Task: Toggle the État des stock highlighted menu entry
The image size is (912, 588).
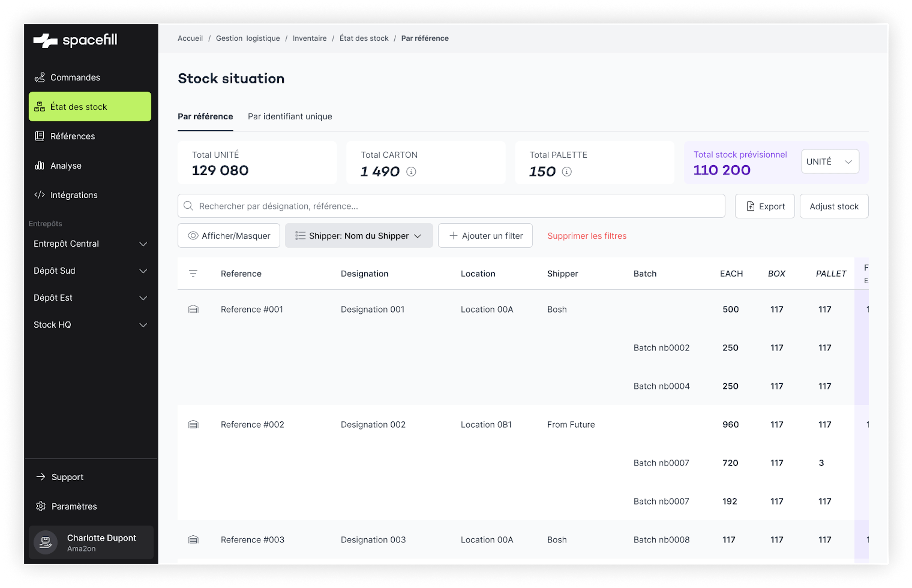Action: pyautogui.click(x=79, y=107)
